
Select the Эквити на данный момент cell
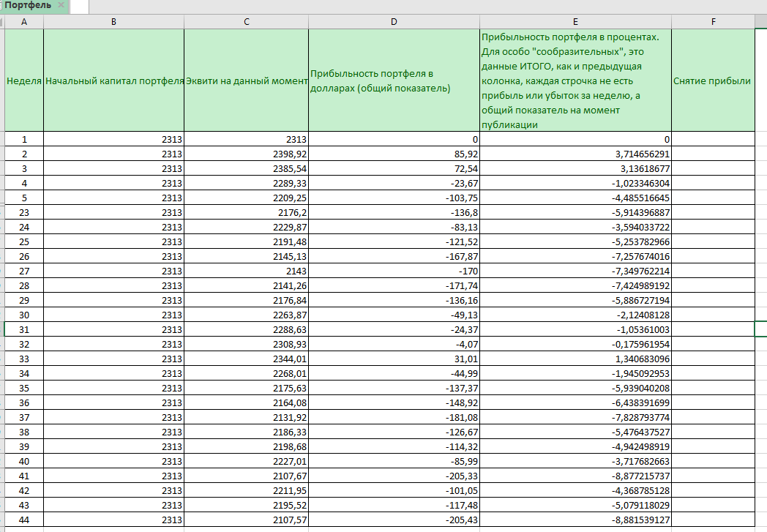tap(247, 80)
